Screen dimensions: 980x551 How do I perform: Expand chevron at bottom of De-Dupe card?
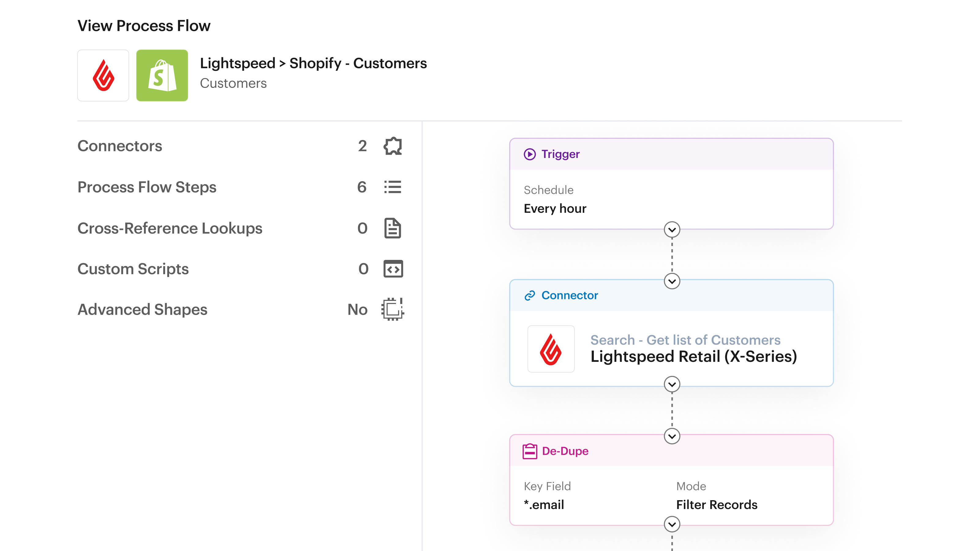[x=672, y=524]
